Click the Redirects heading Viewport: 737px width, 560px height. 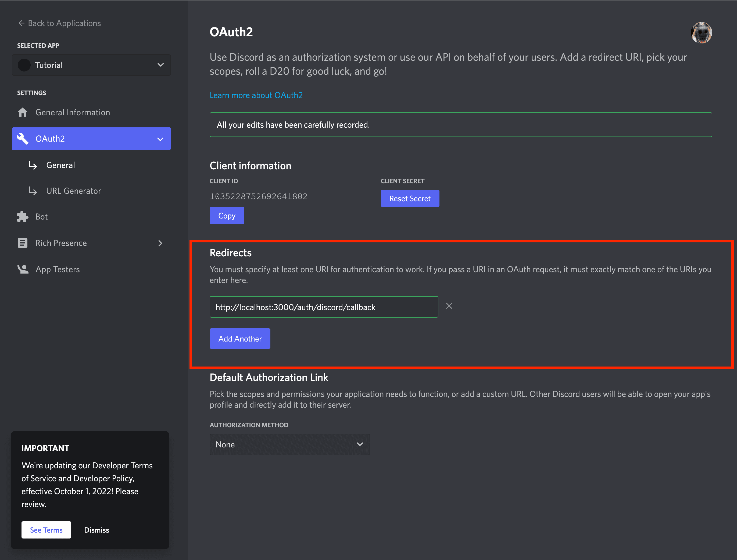click(231, 253)
